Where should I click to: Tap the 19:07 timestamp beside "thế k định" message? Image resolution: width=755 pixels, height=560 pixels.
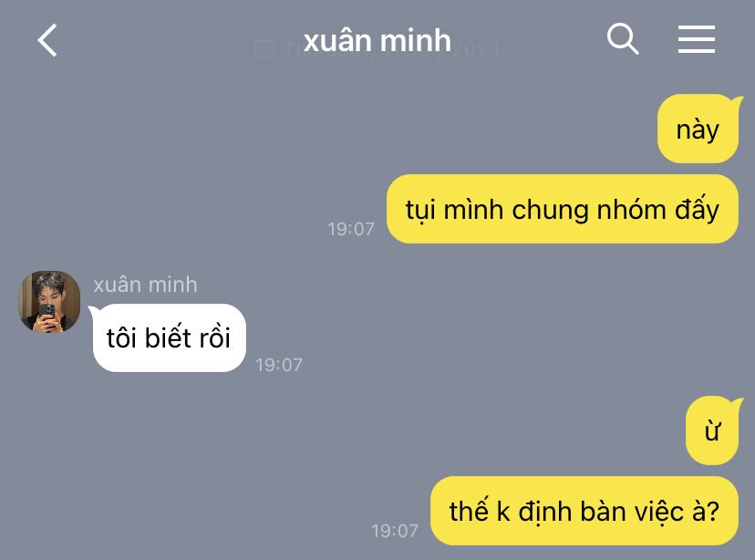click(x=394, y=531)
